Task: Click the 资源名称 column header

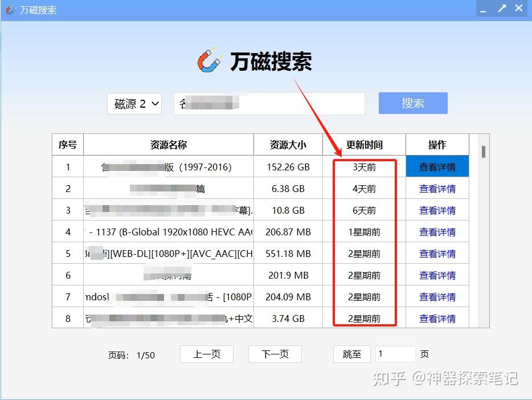Action: click(168, 145)
